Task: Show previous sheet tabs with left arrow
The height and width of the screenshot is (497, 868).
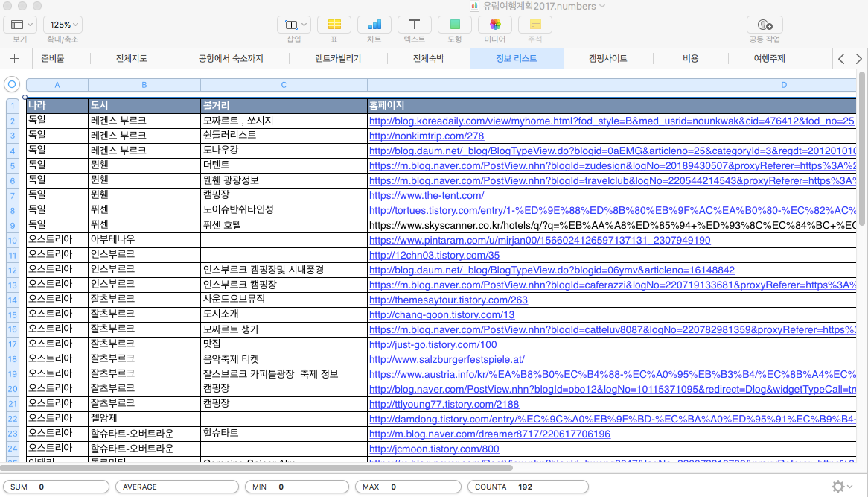Action: coord(841,59)
